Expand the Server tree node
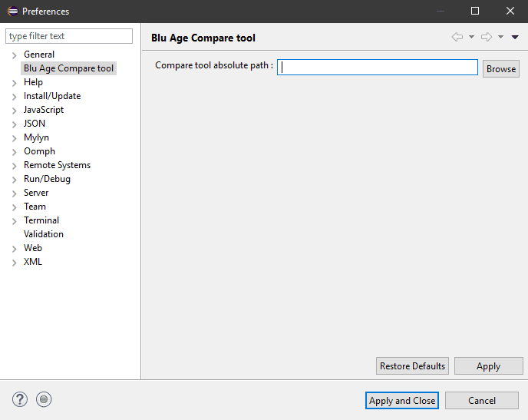The width and height of the screenshot is (528, 420). pos(14,193)
